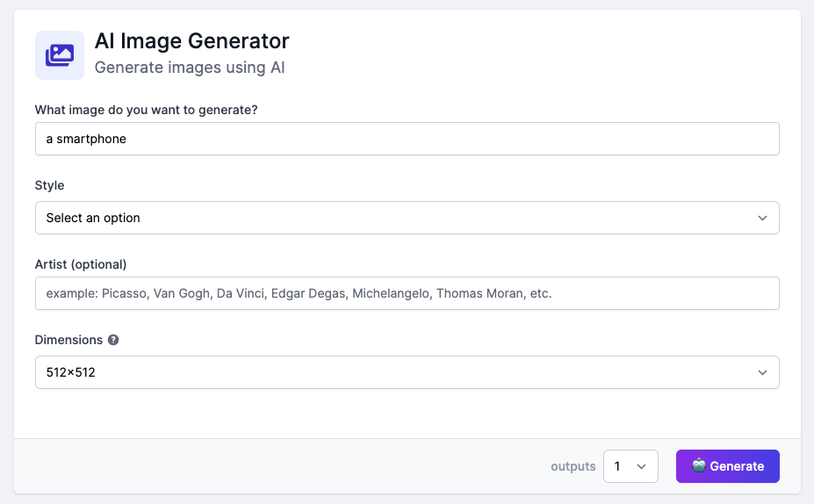Click the 'outputs' label text
Image resolution: width=814 pixels, height=504 pixels.
click(x=573, y=466)
